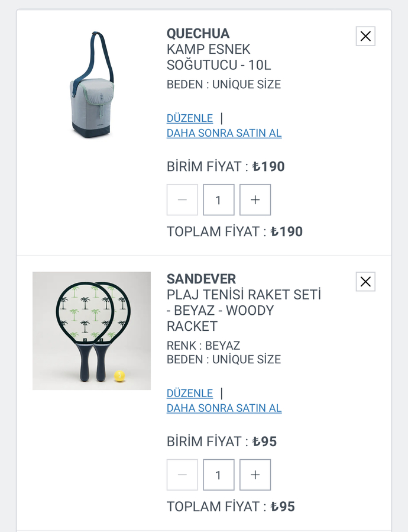Click DÜZENLE link for the Quechua cooler

(189, 118)
